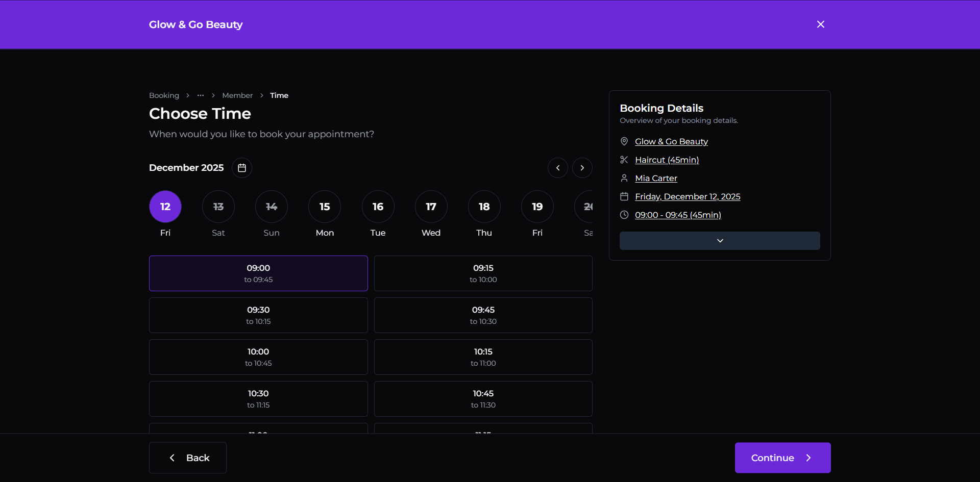Go to the Booking breadcrumb

(164, 95)
